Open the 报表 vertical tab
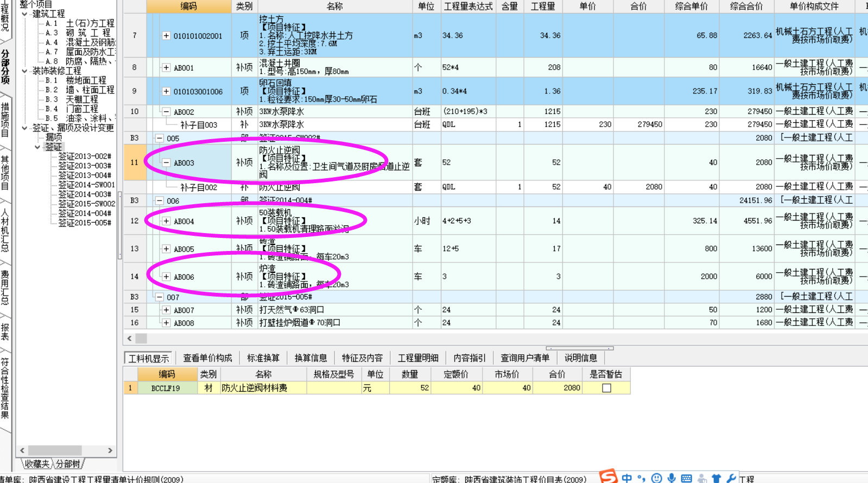The height and width of the screenshot is (483, 868). click(x=5, y=331)
